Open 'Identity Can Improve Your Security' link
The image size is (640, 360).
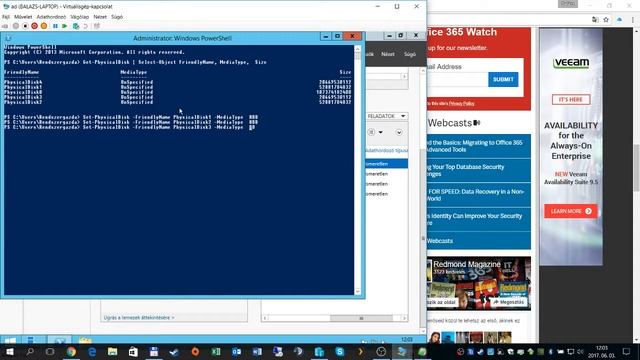[x=478, y=219]
